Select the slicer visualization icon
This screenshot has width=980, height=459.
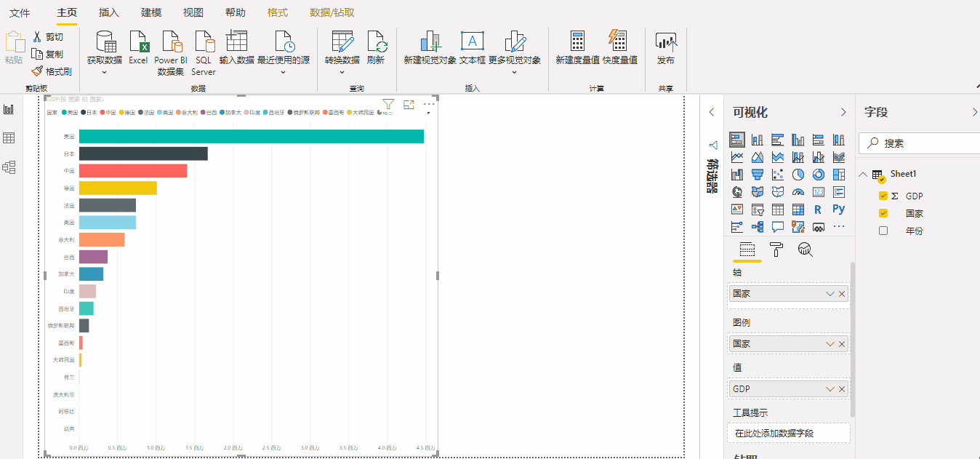(758, 209)
